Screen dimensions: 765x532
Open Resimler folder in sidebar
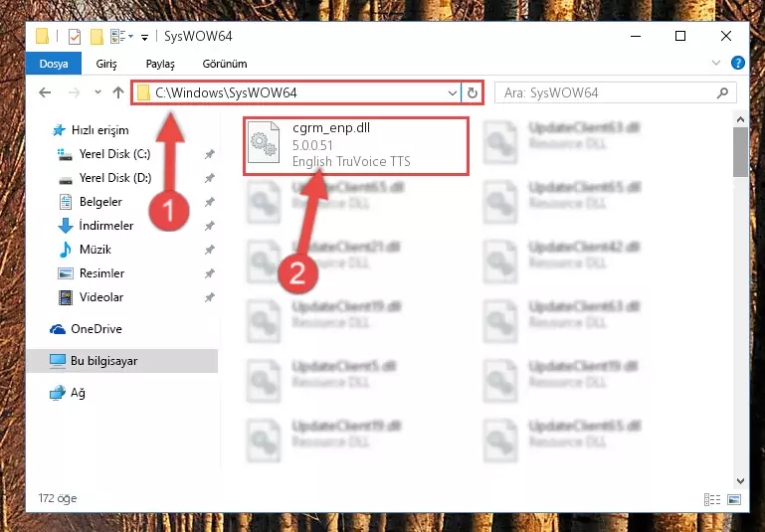[101, 273]
